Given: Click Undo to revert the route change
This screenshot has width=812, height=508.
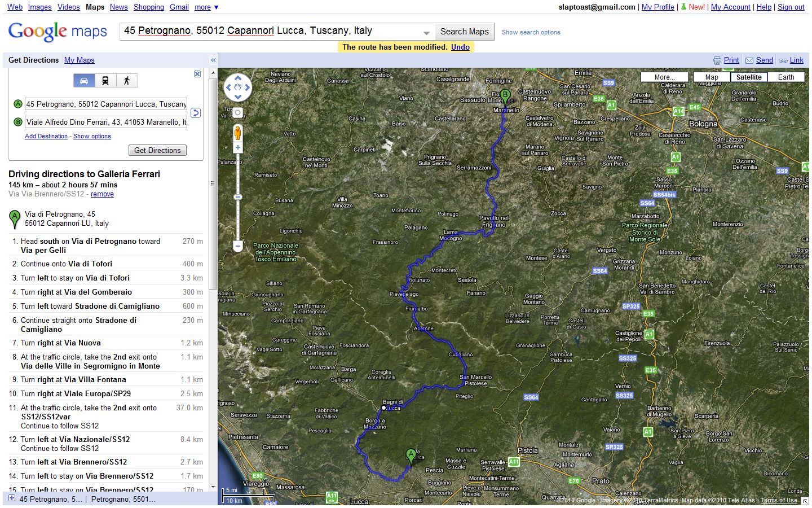Looking at the screenshot, I should [460, 47].
